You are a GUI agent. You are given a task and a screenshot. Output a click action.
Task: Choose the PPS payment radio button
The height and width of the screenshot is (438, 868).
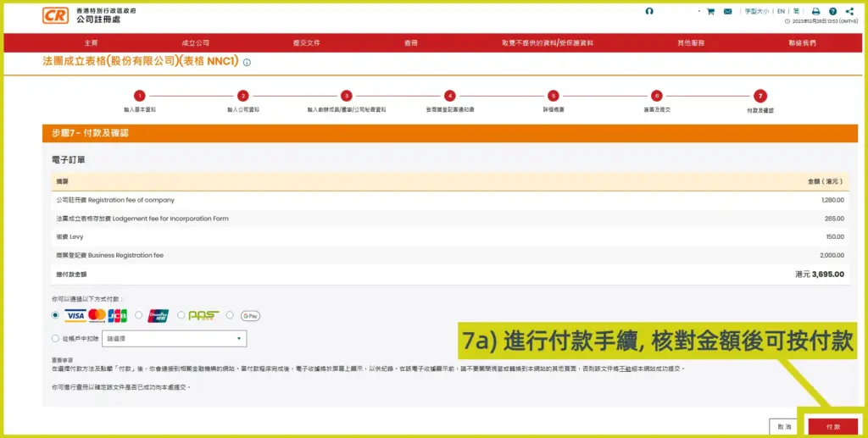click(181, 315)
